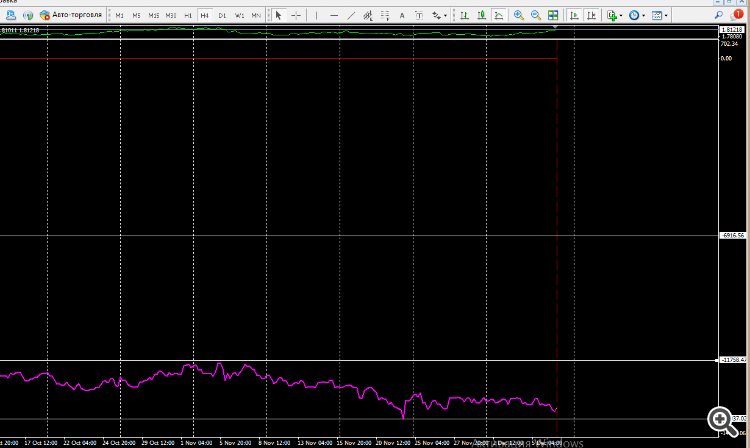This screenshot has height=448, width=750.
Task: Switch to line chart display
Action: pos(499,16)
